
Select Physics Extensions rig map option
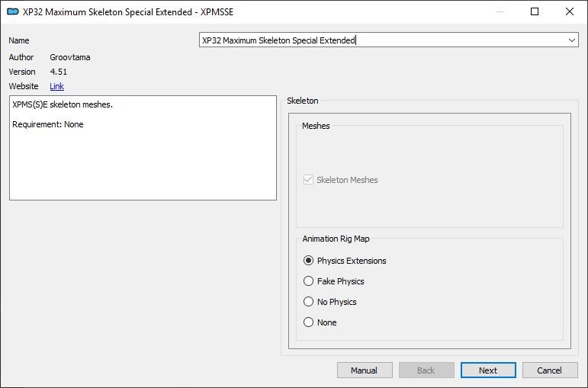pyautogui.click(x=345, y=261)
